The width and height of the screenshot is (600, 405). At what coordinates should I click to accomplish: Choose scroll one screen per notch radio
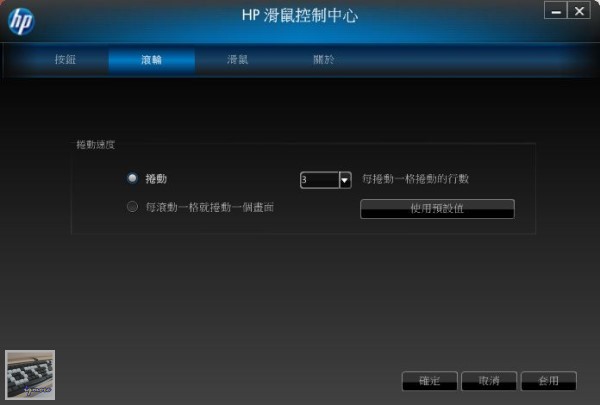click(x=132, y=207)
